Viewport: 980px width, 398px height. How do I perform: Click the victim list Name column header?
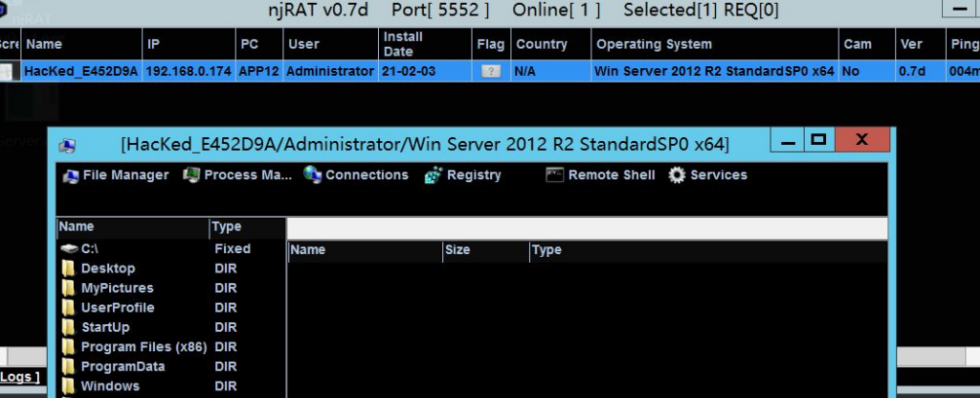tap(81, 45)
